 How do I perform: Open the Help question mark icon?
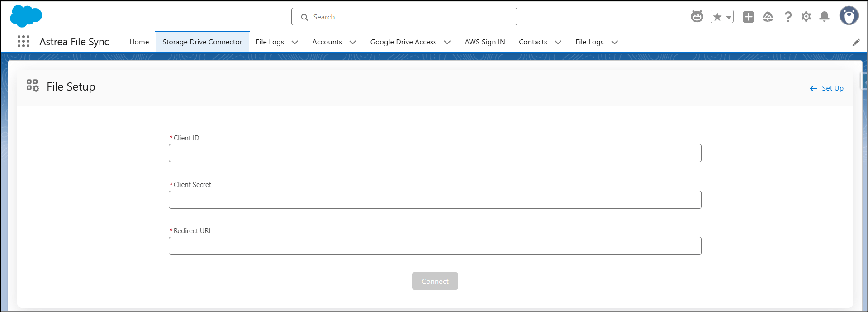788,17
